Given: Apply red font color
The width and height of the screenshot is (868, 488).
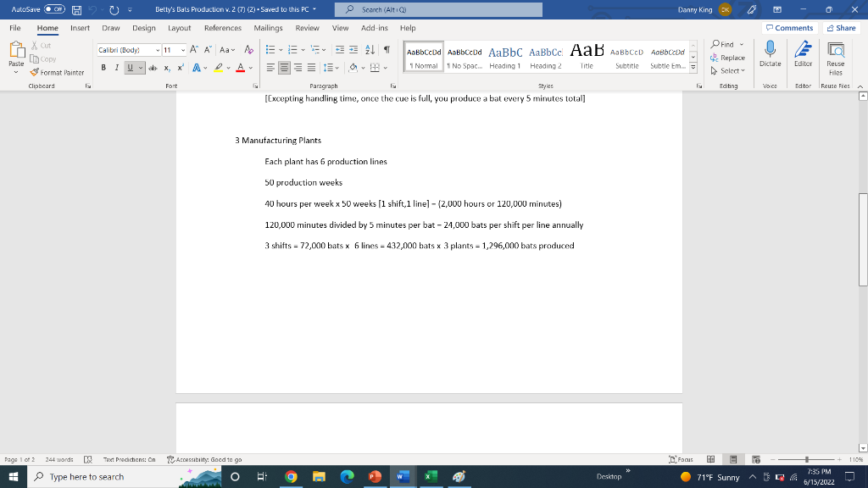Looking at the screenshot, I should (x=240, y=68).
